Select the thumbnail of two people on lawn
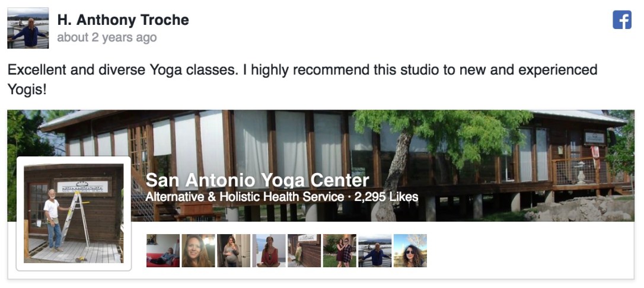644x288 pixels. point(340,251)
